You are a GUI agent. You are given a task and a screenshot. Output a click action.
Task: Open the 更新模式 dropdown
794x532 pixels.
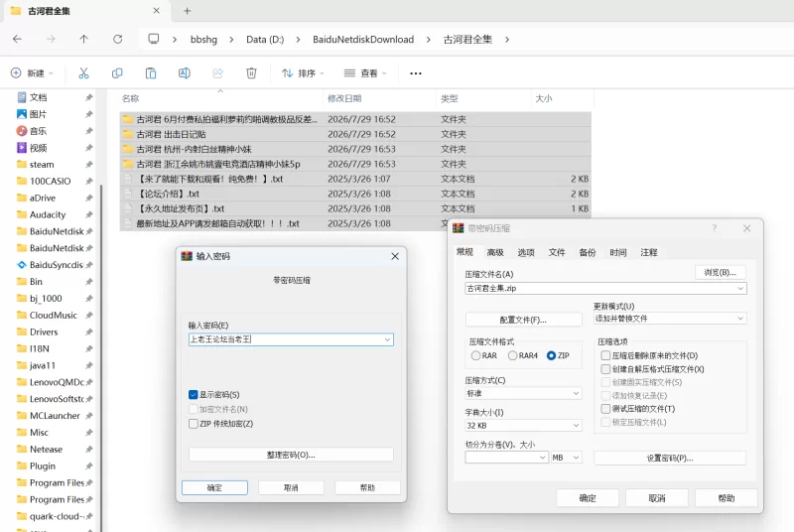[x=740, y=319]
